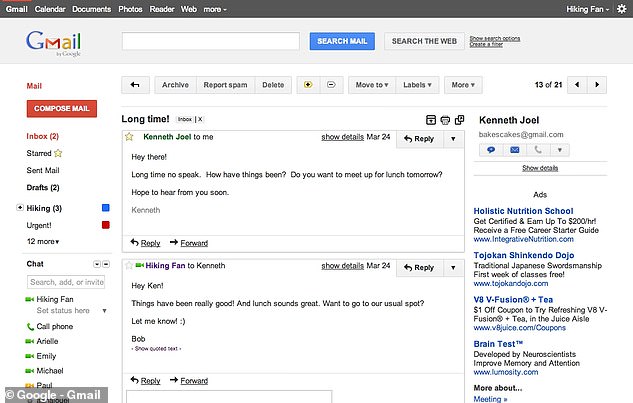
Task: Open Calendar from top bar
Action: point(50,9)
